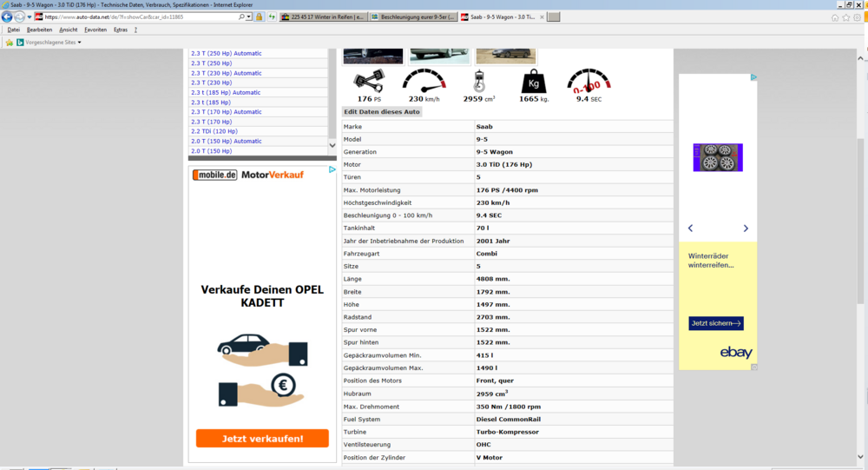The width and height of the screenshot is (868, 470).
Task: Click the third car photo thumbnail
Action: coord(506,56)
